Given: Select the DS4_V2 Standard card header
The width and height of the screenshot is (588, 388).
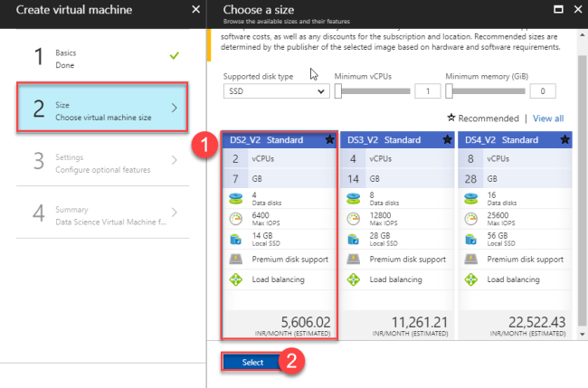Looking at the screenshot, I should coord(515,140).
